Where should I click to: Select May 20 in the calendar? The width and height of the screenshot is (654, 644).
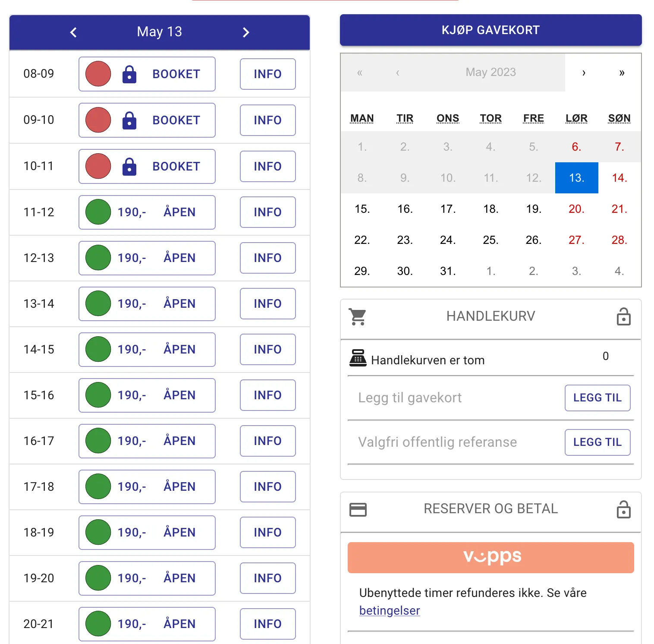coord(576,209)
